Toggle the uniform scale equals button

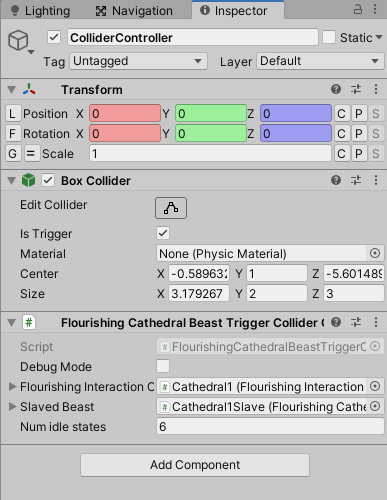point(32,154)
